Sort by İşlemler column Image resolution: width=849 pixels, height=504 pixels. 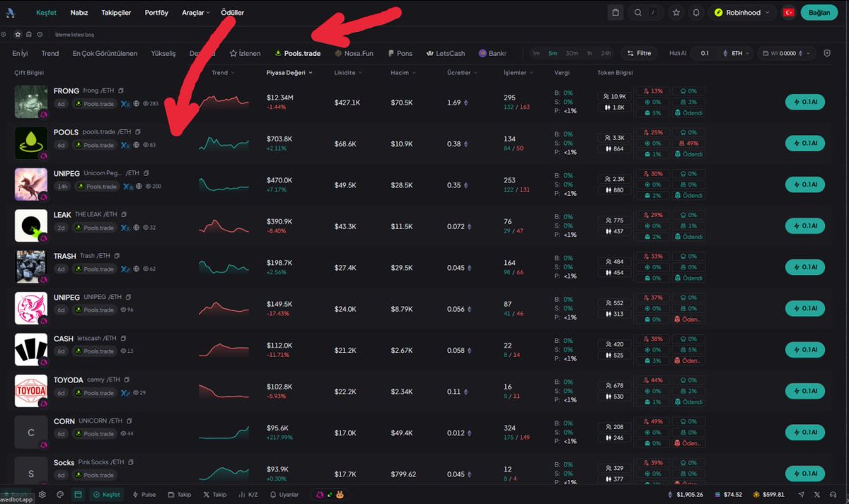pyautogui.click(x=519, y=72)
